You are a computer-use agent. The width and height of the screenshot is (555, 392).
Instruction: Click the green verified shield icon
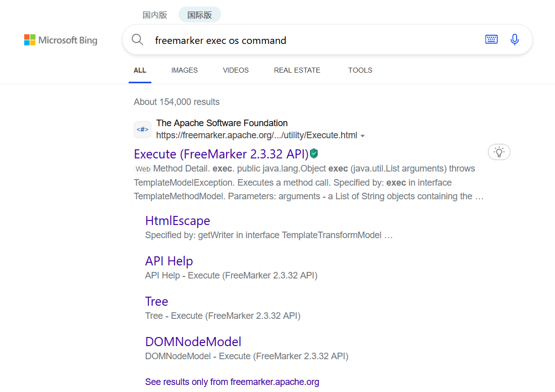[314, 153]
